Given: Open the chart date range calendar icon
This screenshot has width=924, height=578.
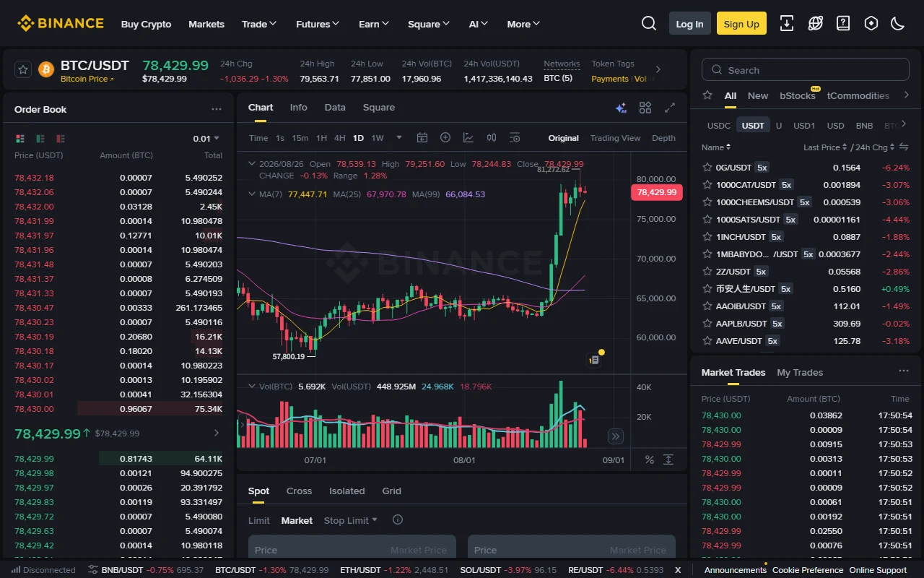Looking at the screenshot, I should (422, 138).
